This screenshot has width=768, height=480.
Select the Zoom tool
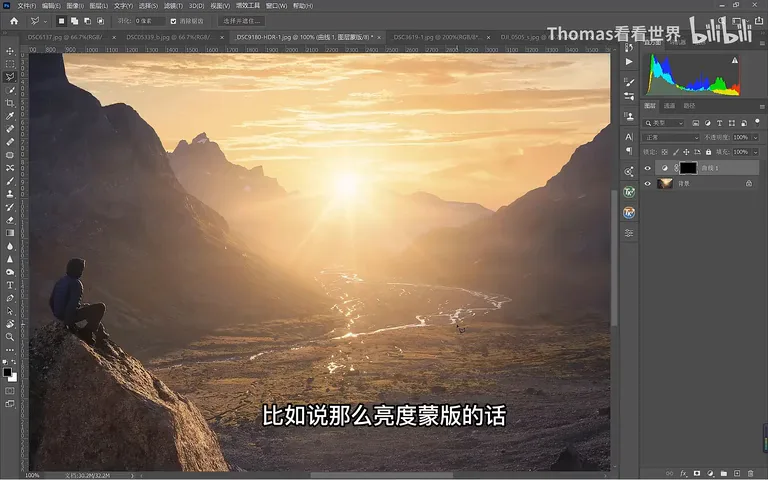pyautogui.click(x=10, y=337)
